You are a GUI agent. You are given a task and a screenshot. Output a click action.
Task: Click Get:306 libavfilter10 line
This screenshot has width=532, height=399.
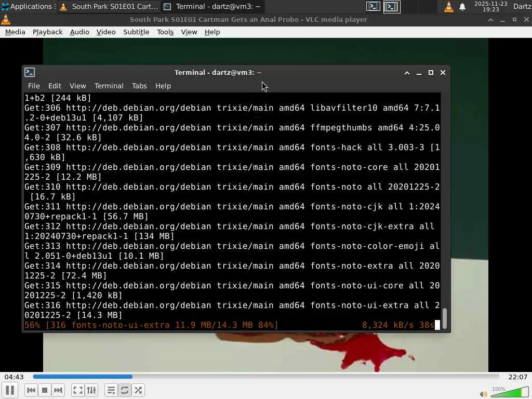click(232, 113)
